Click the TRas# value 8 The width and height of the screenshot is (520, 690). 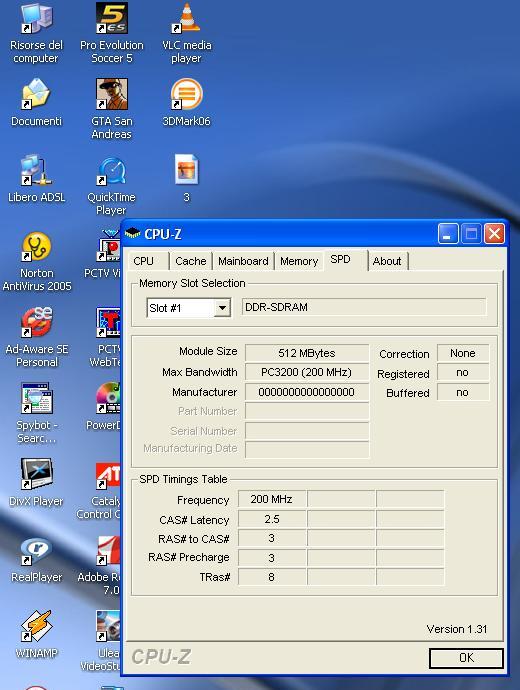(x=272, y=577)
